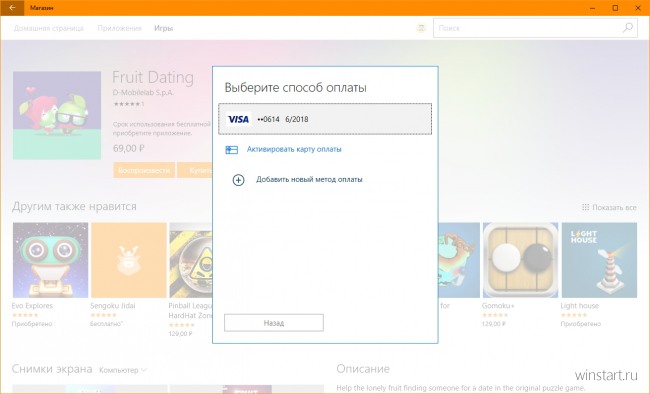Click the D-Mobilelab S.p.A. publisher name
The width and height of the screenshot is (650, 394).
point(143,92)
